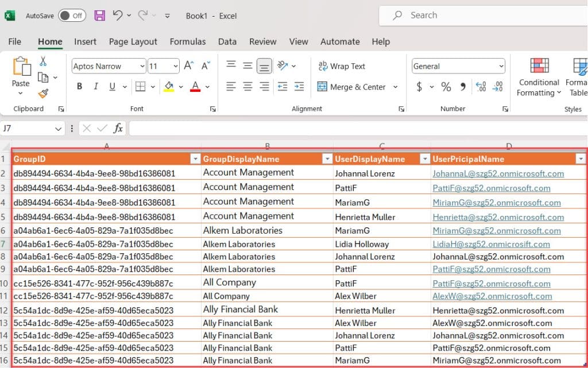Click the Copy icon
Screen dimensions: 588x368
tap(42, 78)
